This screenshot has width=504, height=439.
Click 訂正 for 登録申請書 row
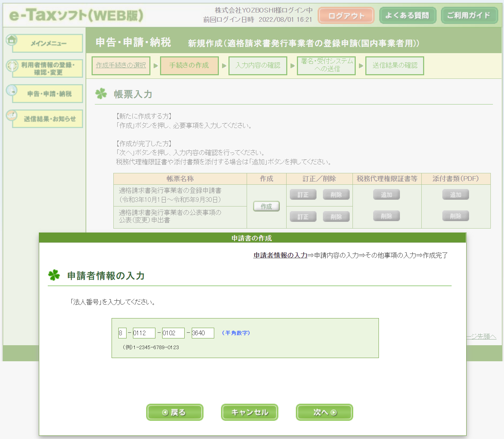pyautogui.click(x=303, y=195)
